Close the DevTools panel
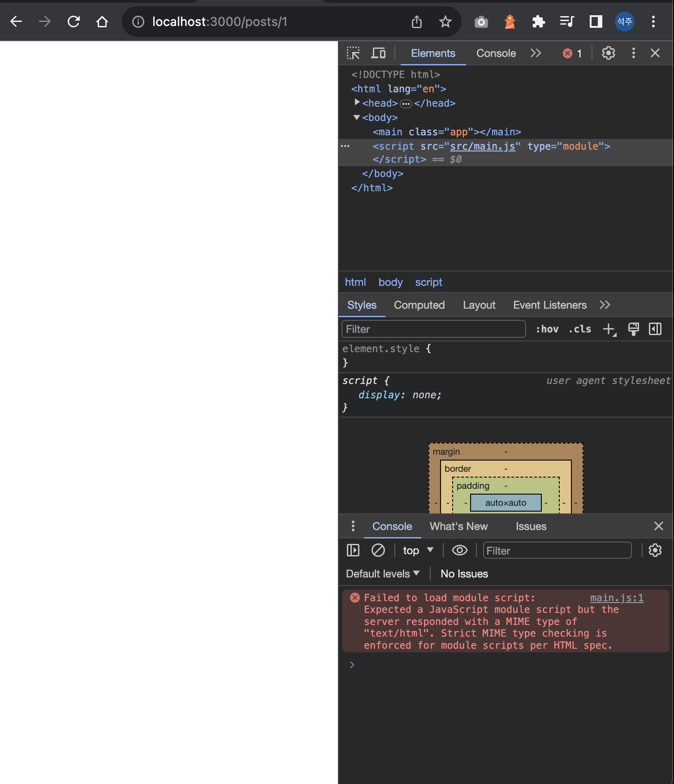This screenshot has height=784, width=674. [655, 53]
